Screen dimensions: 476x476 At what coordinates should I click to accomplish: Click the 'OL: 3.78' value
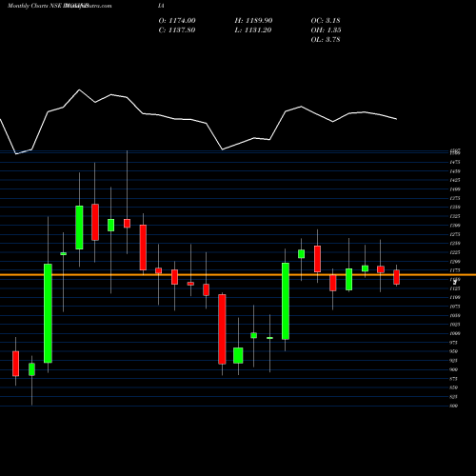(326, 40)
